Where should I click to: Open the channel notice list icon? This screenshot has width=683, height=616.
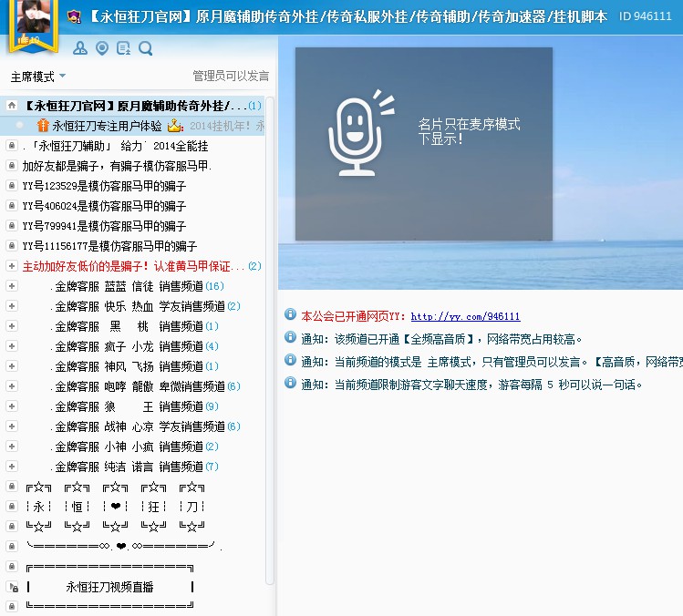(124, 48)
